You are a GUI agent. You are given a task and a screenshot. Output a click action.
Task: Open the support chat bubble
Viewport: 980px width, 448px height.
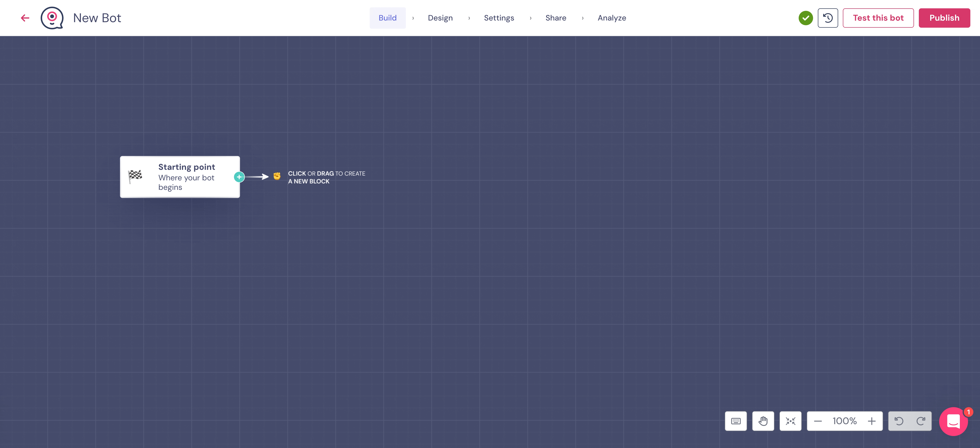[953, 421]
